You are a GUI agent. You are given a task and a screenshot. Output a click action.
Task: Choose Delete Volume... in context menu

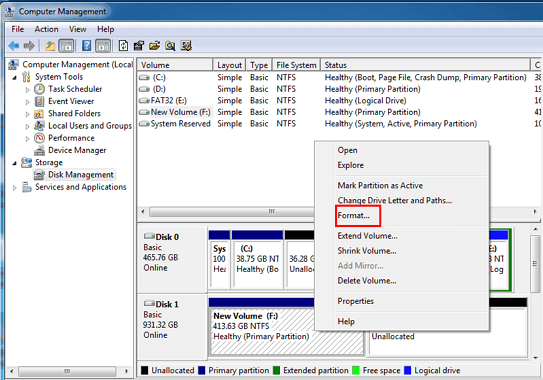[x=367, y=281]
